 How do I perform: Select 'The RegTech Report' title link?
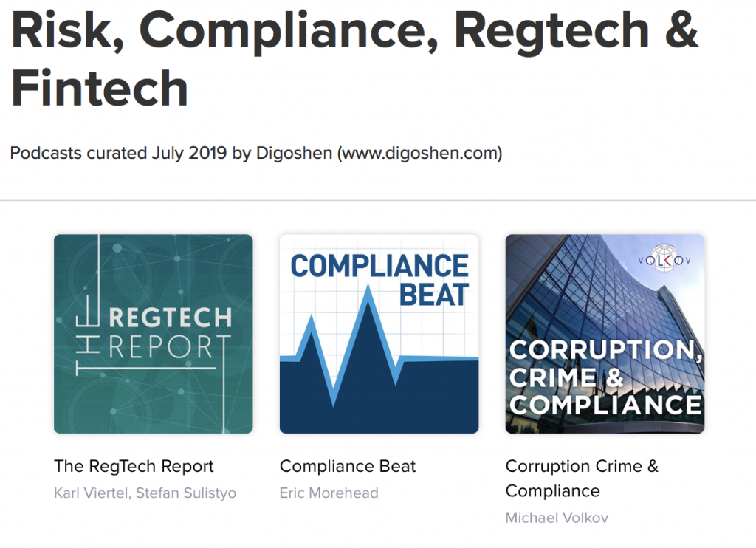134,466
